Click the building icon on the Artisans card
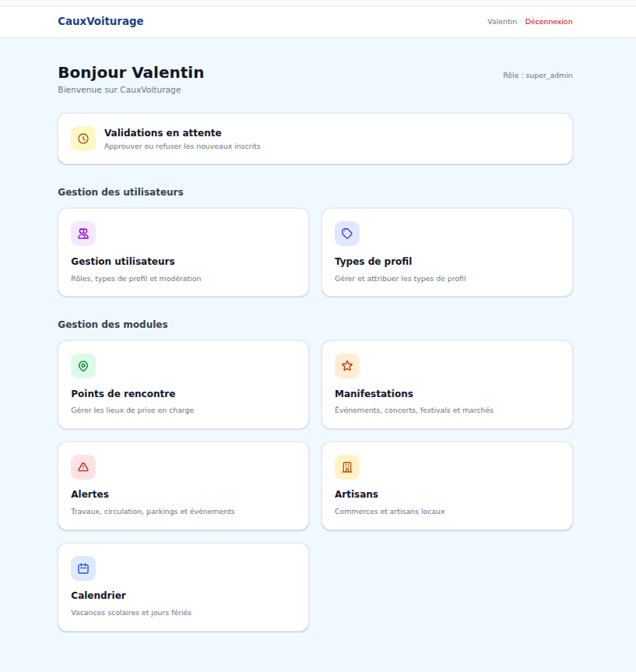Image resolution: width=636 pixels, height=672 pixels. tap(347, 467)
